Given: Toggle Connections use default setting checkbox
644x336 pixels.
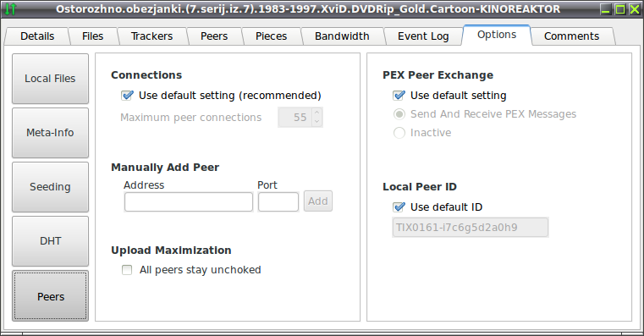Looking at the screenshot, I should pyautogui.click(x=127, y=96).
